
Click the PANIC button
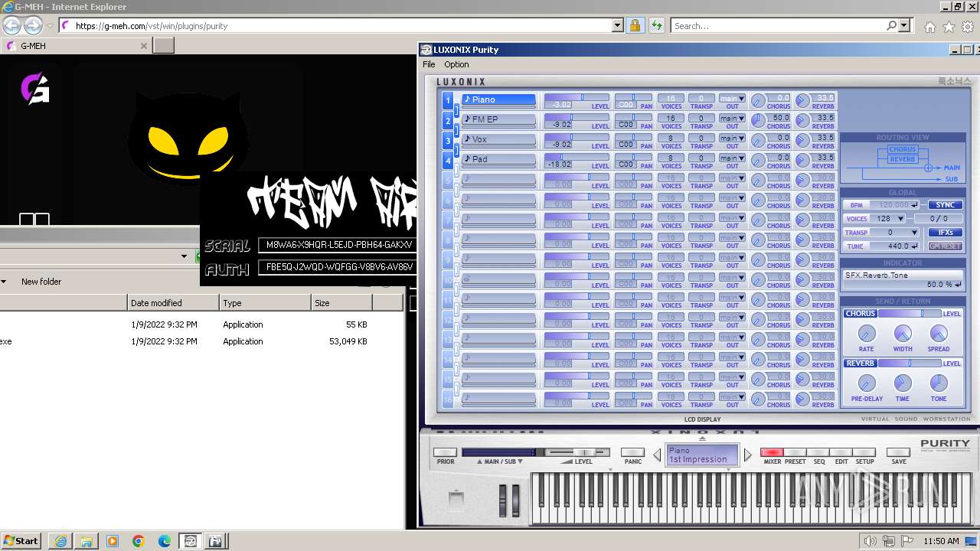632,453
